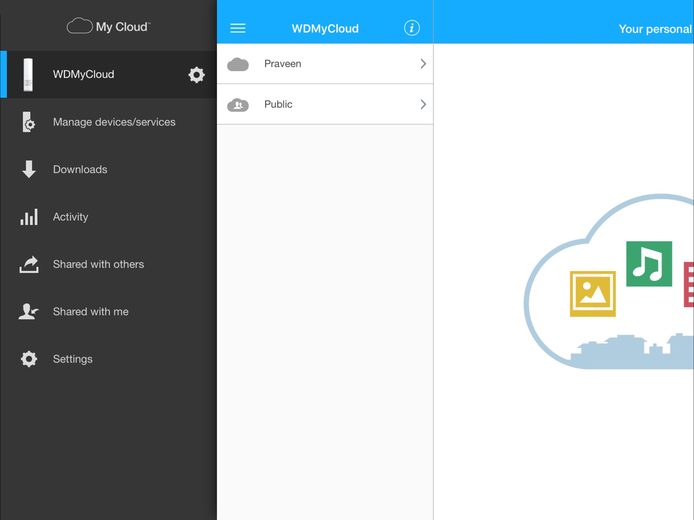694x520 pixels.
Task: Click the 'Your personal' heading text
Action: click(656, 29)
